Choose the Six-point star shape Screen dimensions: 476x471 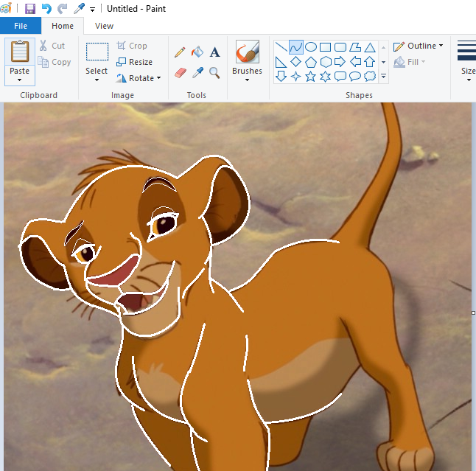326,76
